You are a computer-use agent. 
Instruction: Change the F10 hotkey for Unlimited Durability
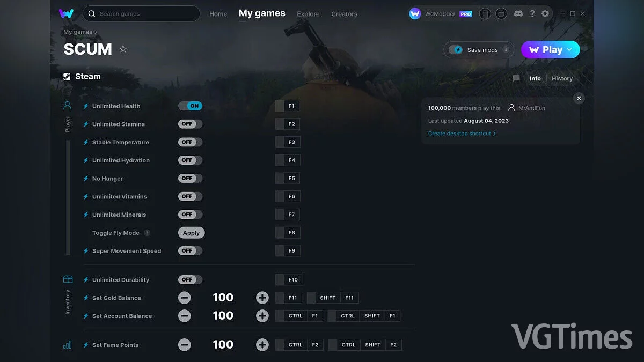[289, 279]
